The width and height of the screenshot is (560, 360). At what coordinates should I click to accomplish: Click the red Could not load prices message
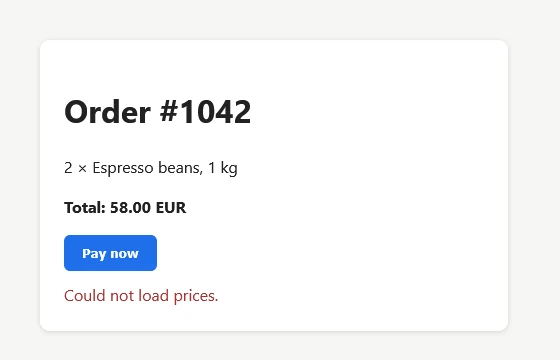pos(141,296)
